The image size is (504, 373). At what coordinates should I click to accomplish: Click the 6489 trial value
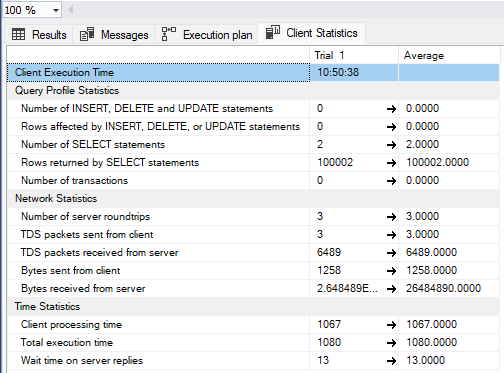(x=329, y=252)
